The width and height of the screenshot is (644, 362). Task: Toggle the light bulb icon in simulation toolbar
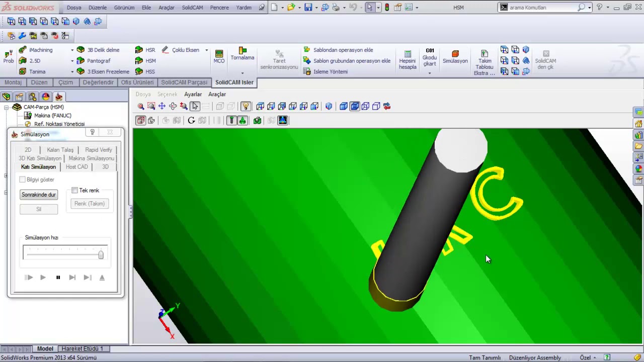[x=246, y=106]
